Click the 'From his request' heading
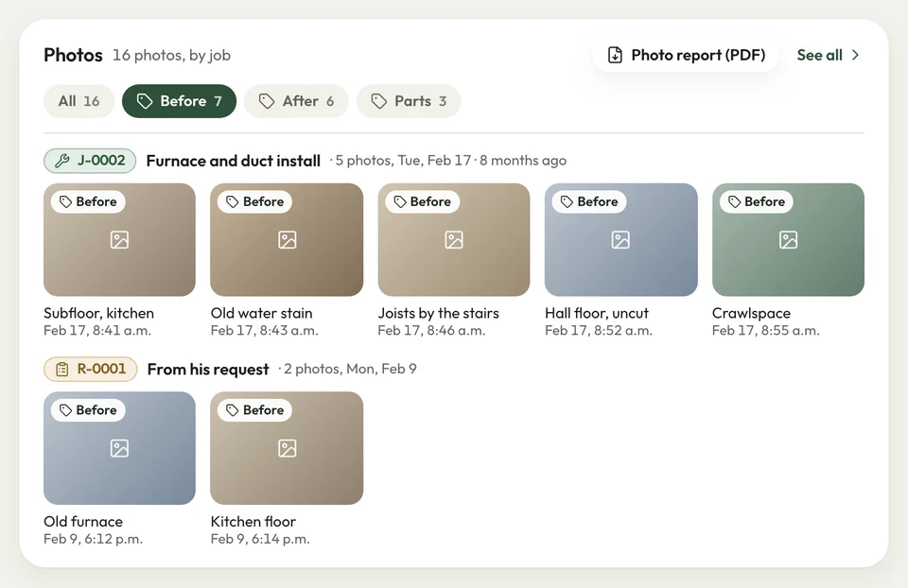 point(208,370)
